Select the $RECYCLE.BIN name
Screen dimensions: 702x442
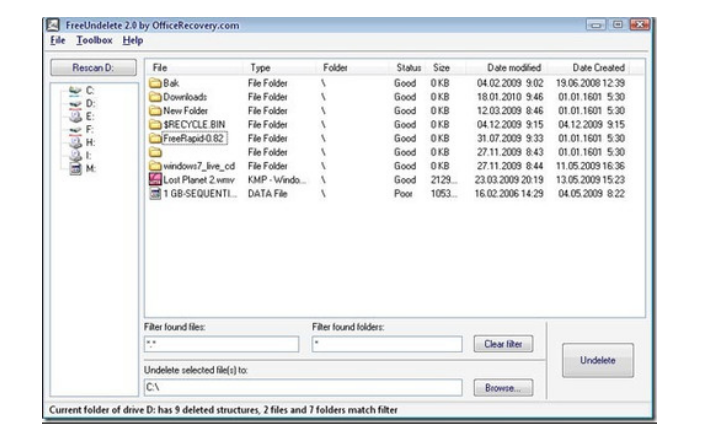194,124
